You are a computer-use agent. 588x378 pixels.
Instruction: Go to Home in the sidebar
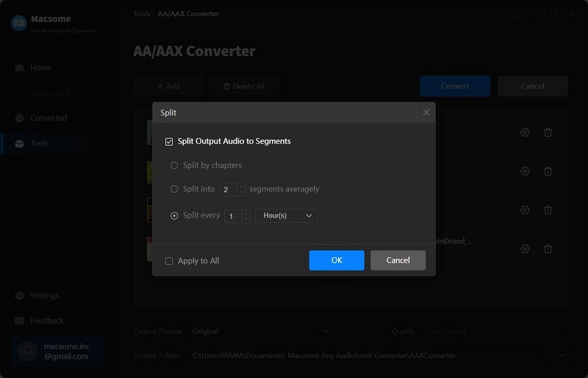click(x=41, y=68)
